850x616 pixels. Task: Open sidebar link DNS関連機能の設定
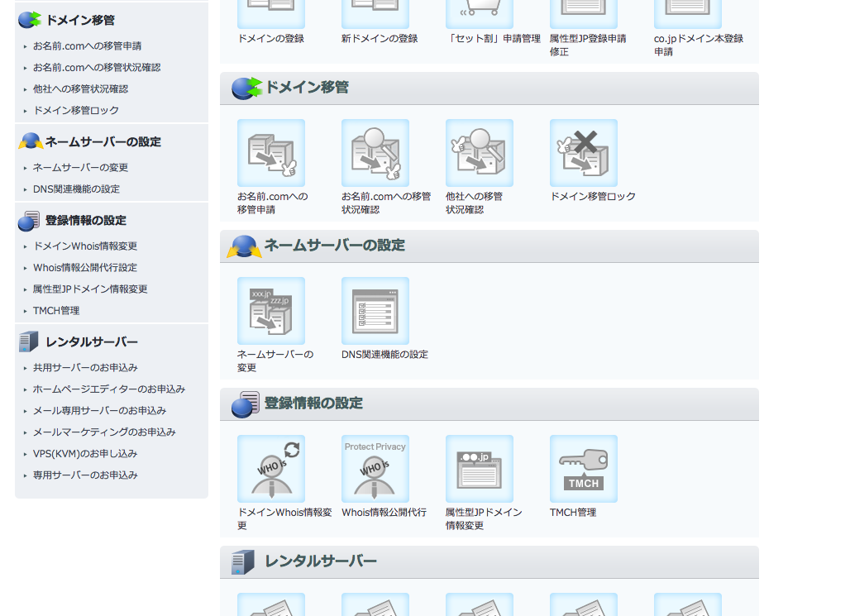(76, 189)
